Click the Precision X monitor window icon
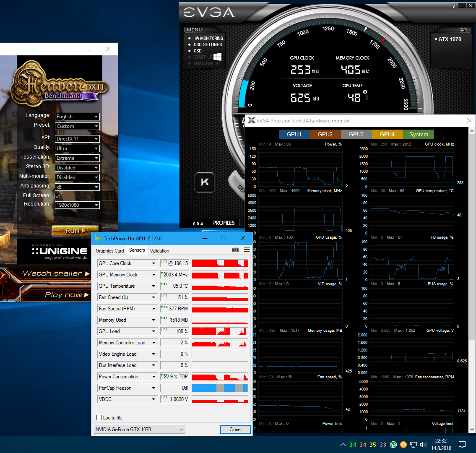 (251, 120)
